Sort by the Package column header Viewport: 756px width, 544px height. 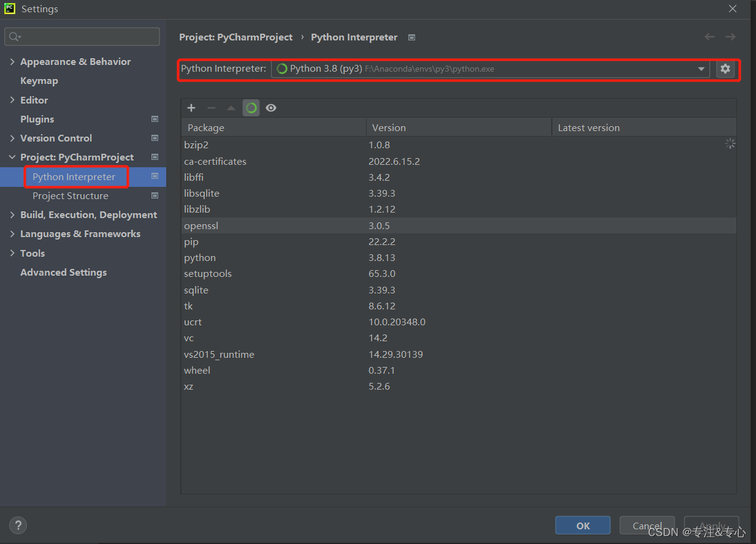pos(273,127)
